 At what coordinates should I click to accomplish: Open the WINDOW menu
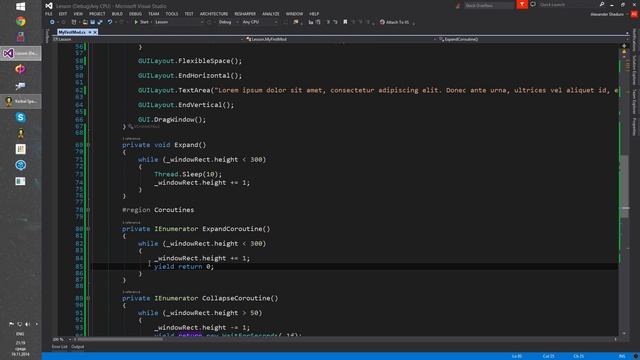click(294, 14)
